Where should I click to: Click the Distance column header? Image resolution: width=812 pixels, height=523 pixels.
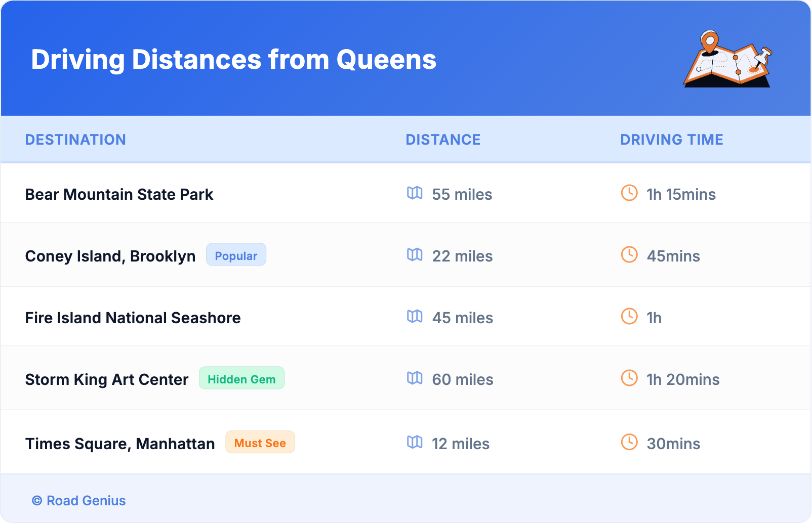443,140
